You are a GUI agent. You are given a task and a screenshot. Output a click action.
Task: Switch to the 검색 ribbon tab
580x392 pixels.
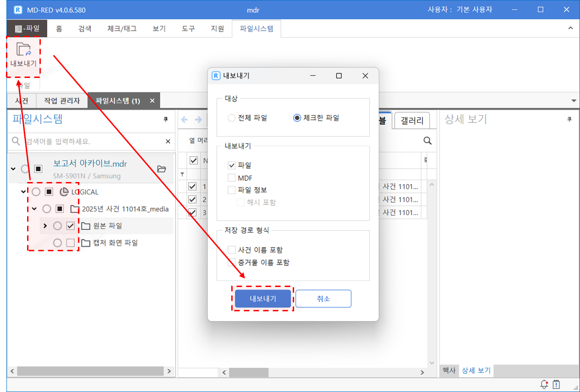(x=85, y=28)
